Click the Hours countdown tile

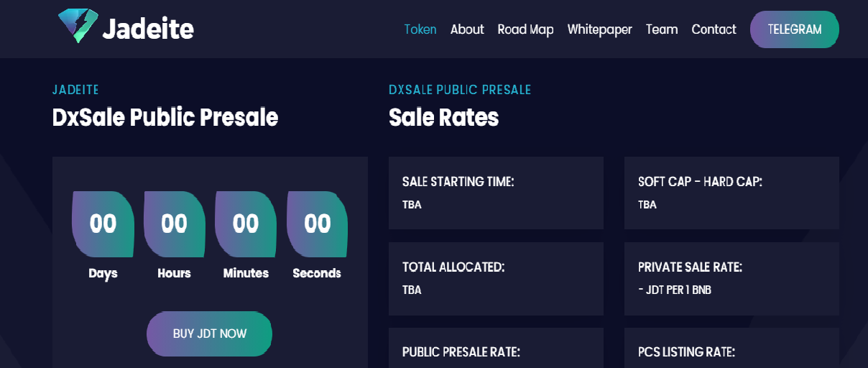(174, 224)
